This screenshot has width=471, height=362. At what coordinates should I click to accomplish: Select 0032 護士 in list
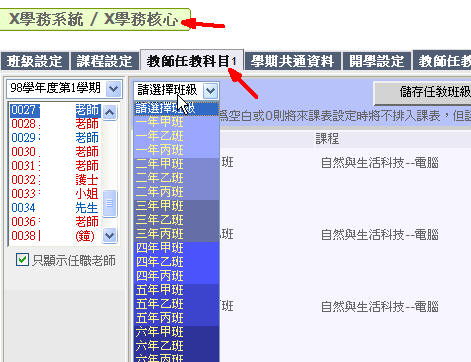click(x=55, y=180)
